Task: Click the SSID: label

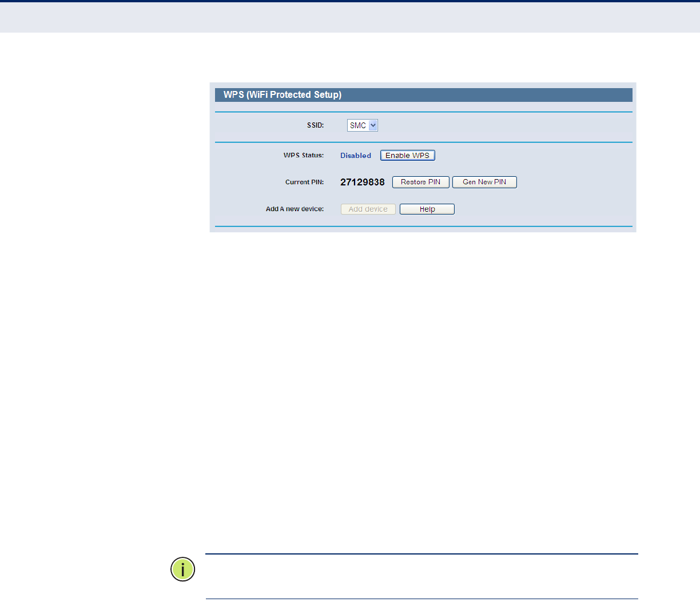Action: (x=315, y=125)
